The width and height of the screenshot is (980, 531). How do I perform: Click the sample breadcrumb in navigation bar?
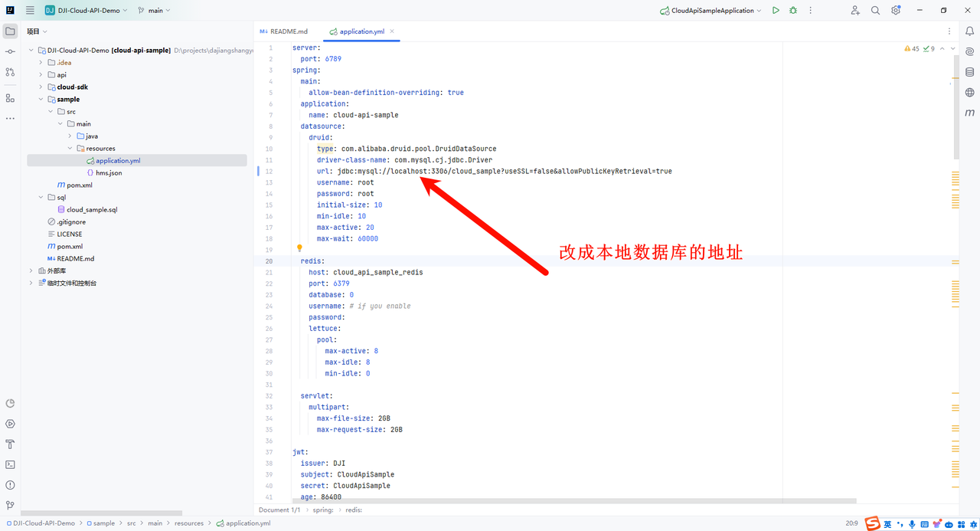pyautogui.click(x=104, y=523)
